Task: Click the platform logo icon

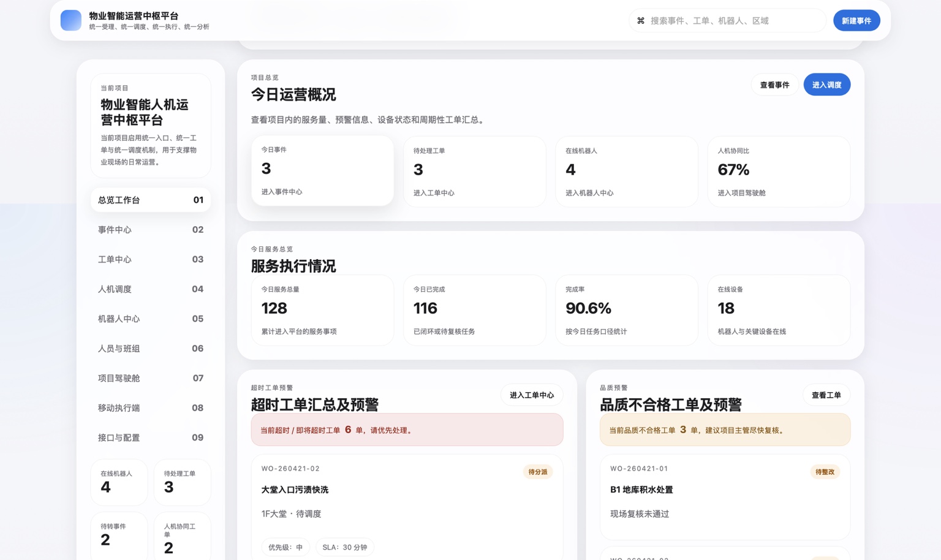Action: click(x=71, y=20)
